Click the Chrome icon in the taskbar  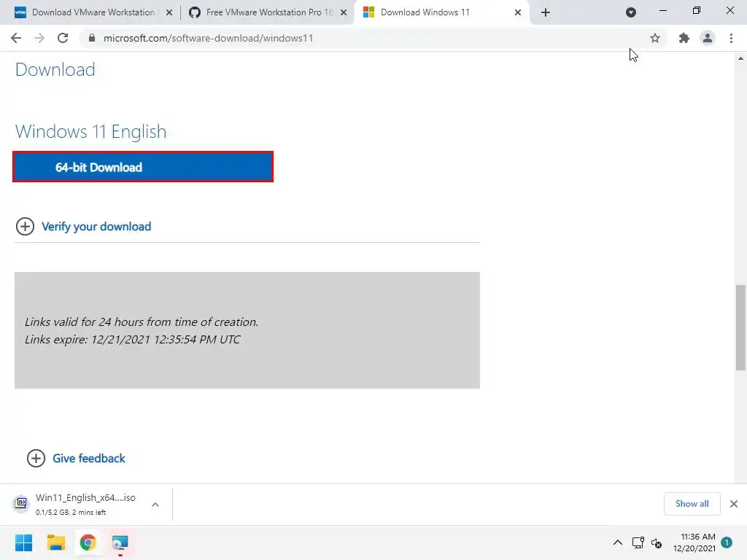coord(88,542)
